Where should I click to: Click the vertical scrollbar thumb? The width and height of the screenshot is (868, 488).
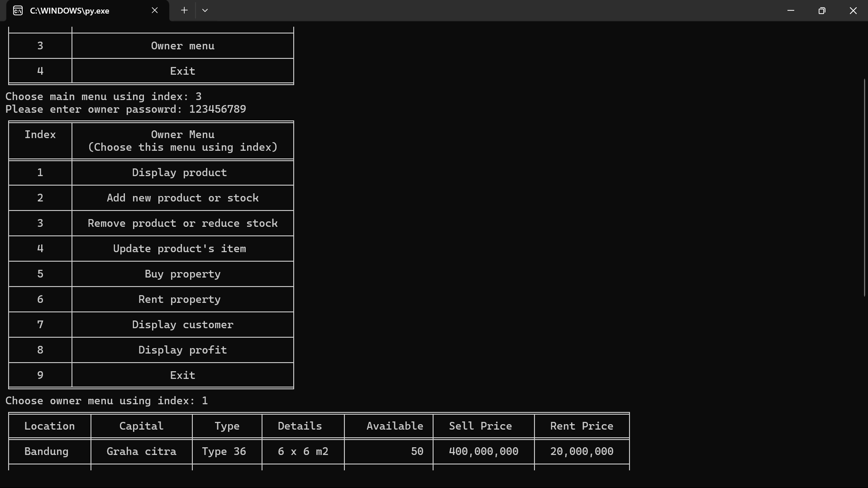pyautogui.click(x=864, y=188)
